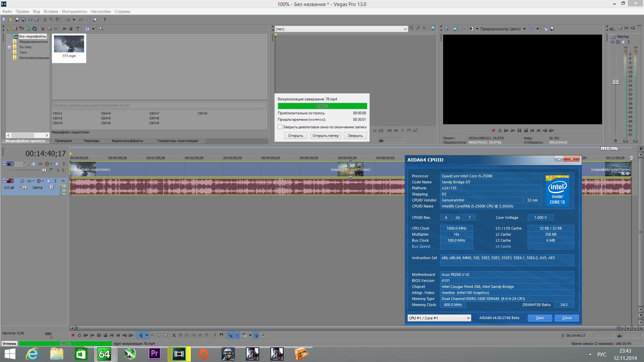The width and height of the screenshot is (644, 362).
Task: Switch to the 'Видеоспецэффекты' tab
Action: tap(127, 141)
